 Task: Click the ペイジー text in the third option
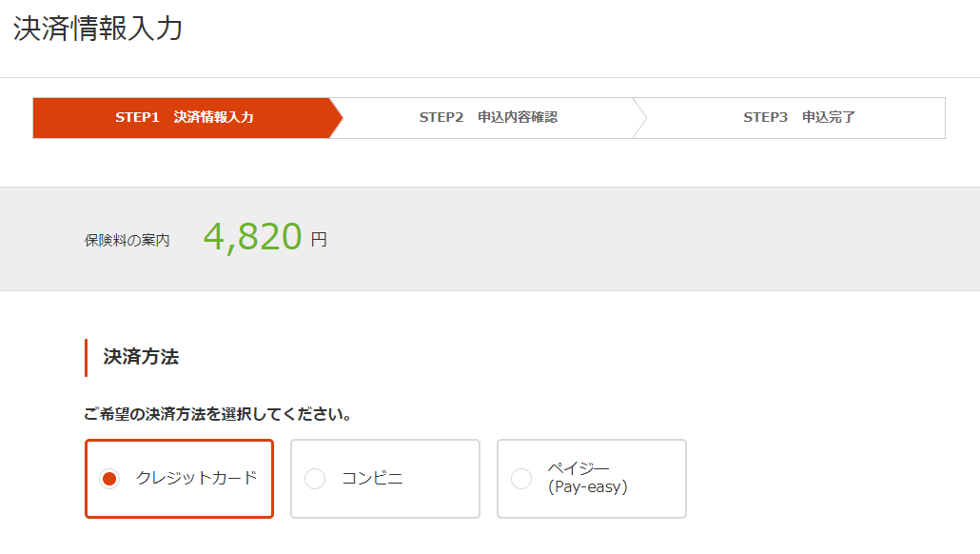point(578,468)
